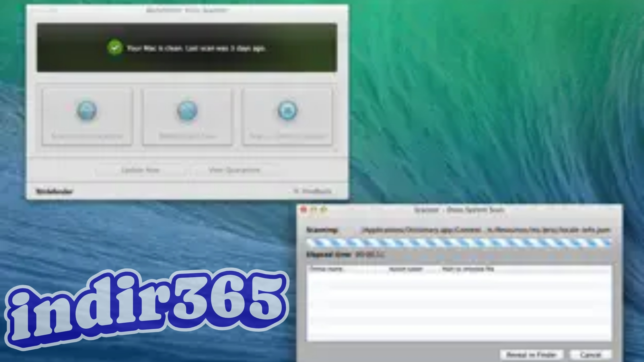The width and height of the screenshot is (644, 362).
Task: Sort by the Action taken column header
Action: pos(405,269)
